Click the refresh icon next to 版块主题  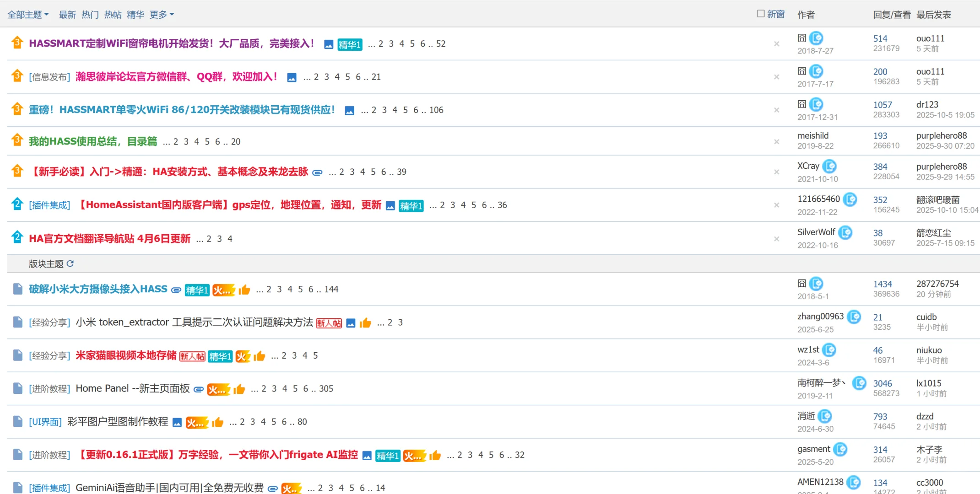[x=70, y=263]
